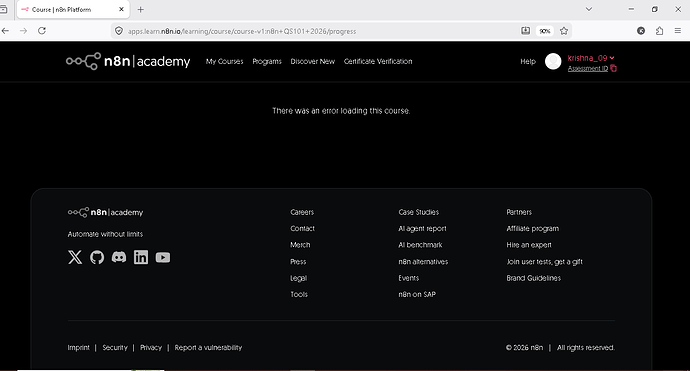Open the Partners footer link
Screen dimensions: 690x371
(x=519, y=212)
